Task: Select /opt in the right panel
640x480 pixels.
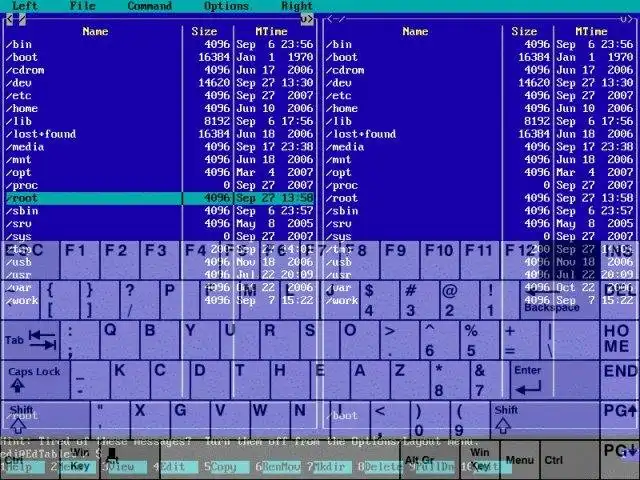Action: tap(339, 172)
